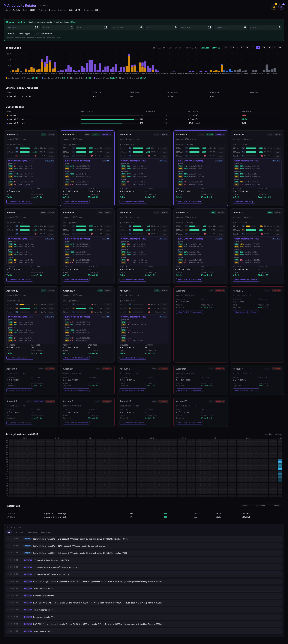Select the 17:30:43 request log row
288x644 pixels.
pos(144,517)
